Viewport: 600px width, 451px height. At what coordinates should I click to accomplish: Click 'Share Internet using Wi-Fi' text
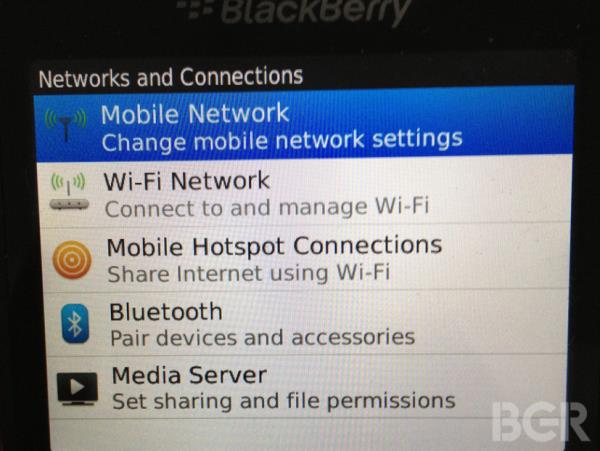click(x=248, y=273)
